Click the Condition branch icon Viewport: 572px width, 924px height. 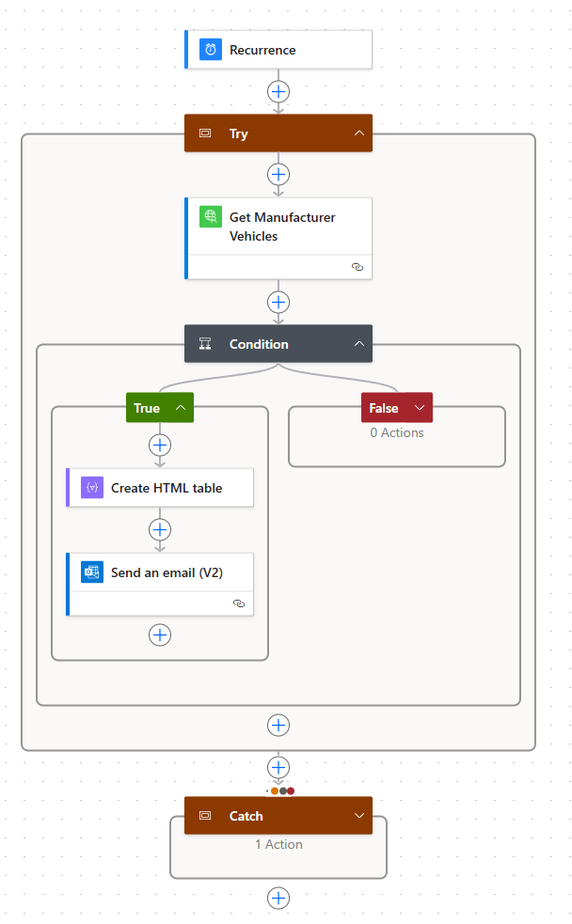(205, 344)
